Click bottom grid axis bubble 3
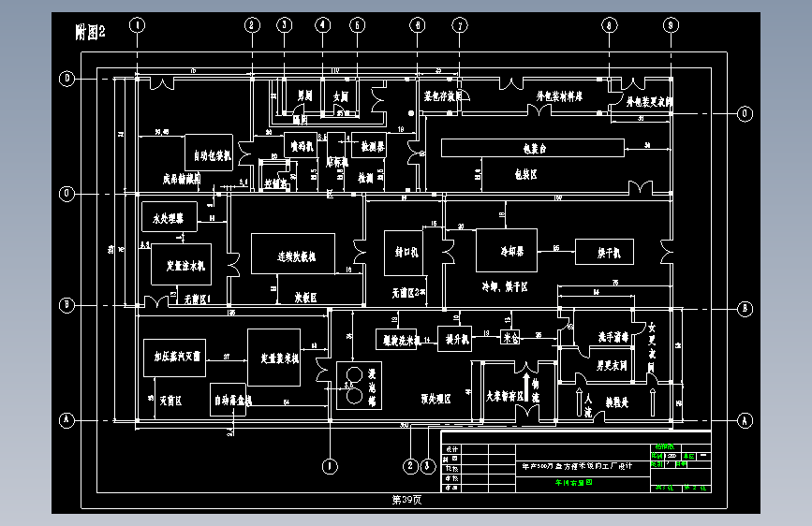This screenshot has height=526, width=812. tap(427, 466)
